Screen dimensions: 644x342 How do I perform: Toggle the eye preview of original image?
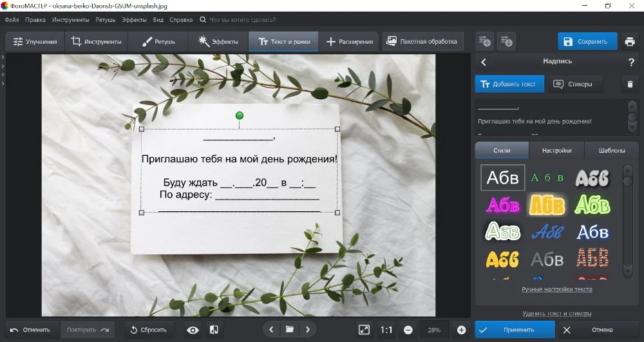[193, 330]
